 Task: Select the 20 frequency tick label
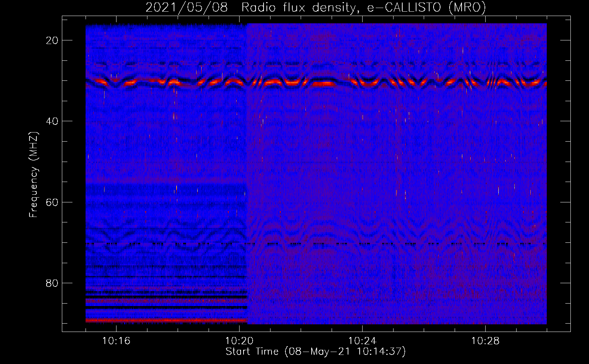(x=52, y=40)
